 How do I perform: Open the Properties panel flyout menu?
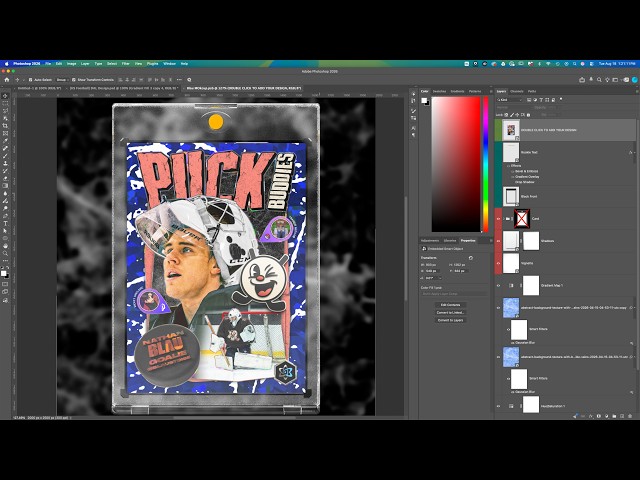click(491, 240)
